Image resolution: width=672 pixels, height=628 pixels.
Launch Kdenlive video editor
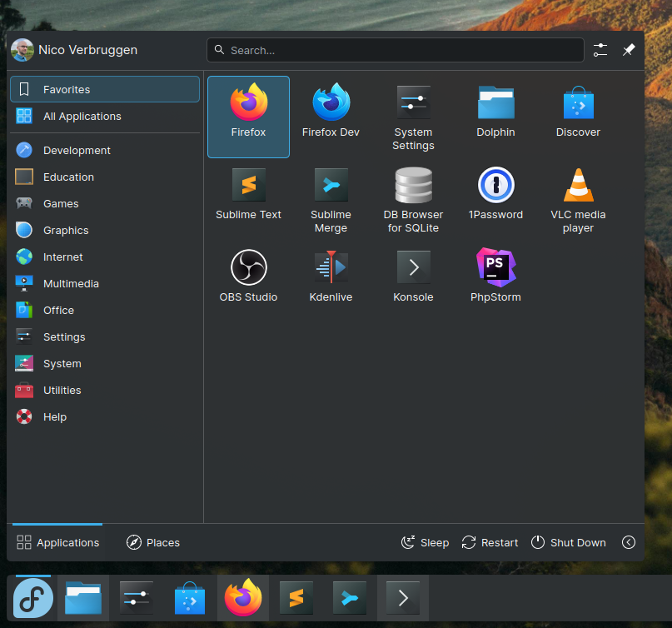point(331,282)
